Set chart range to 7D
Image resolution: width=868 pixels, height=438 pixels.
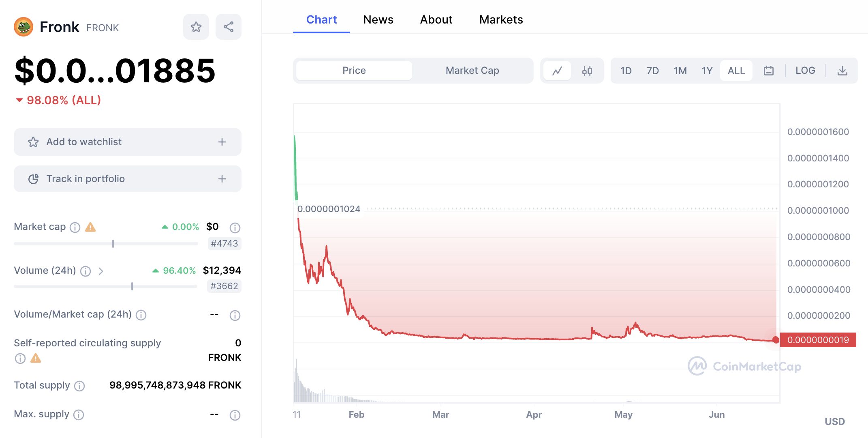[653, 71]
